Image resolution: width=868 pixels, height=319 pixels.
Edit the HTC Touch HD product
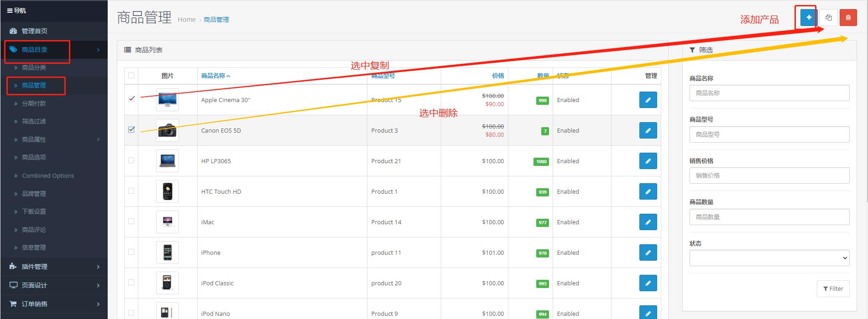(648, 191)
